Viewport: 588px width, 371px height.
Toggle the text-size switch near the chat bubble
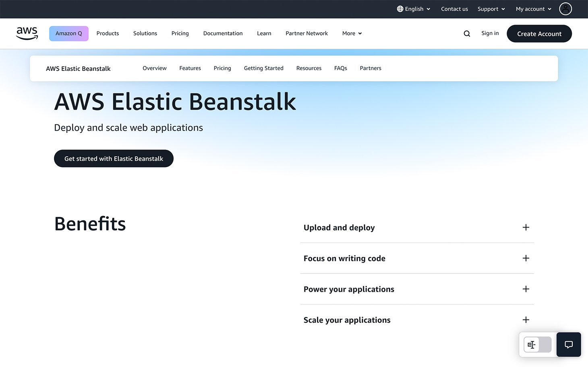pos(537,344)
